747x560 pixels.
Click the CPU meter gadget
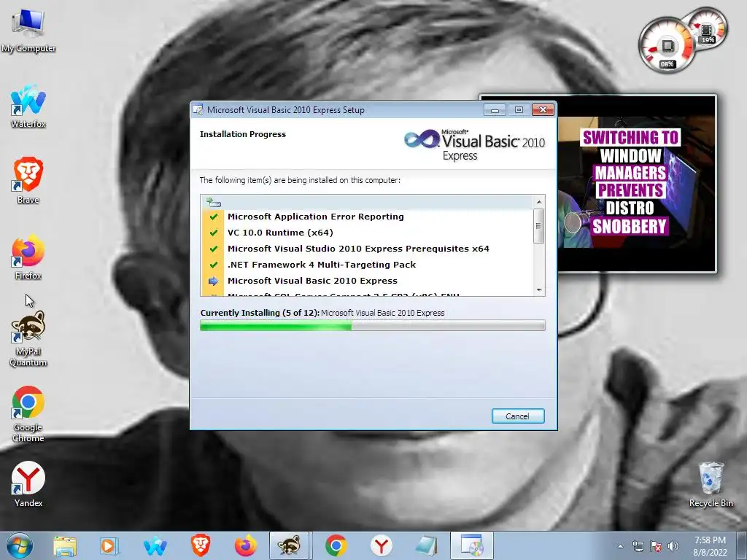tap(667, 46)
